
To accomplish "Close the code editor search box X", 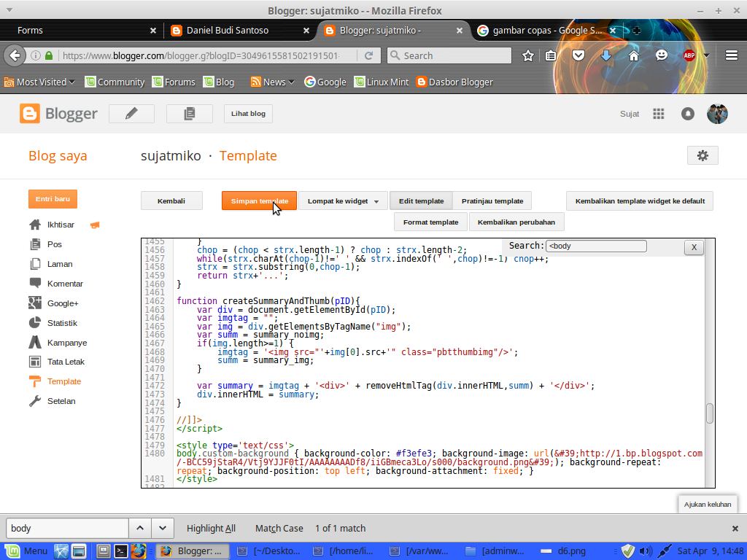I will (x=694, y=247).
